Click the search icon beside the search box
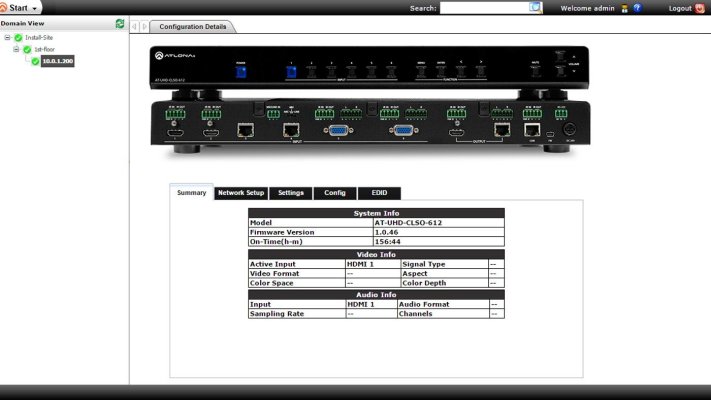The height and width of the screenshot is (400, 711). click(536, 7)
